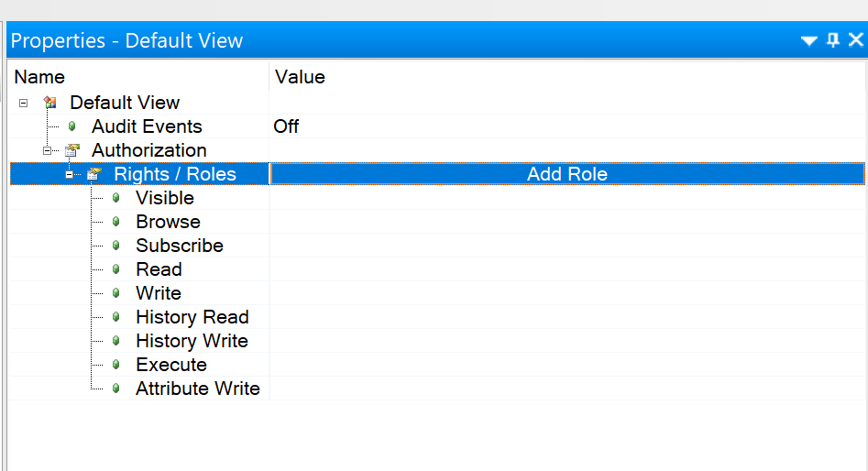Click the green icon beside Audit Events
The image size is (868, 471).
(x=72, y=126)
